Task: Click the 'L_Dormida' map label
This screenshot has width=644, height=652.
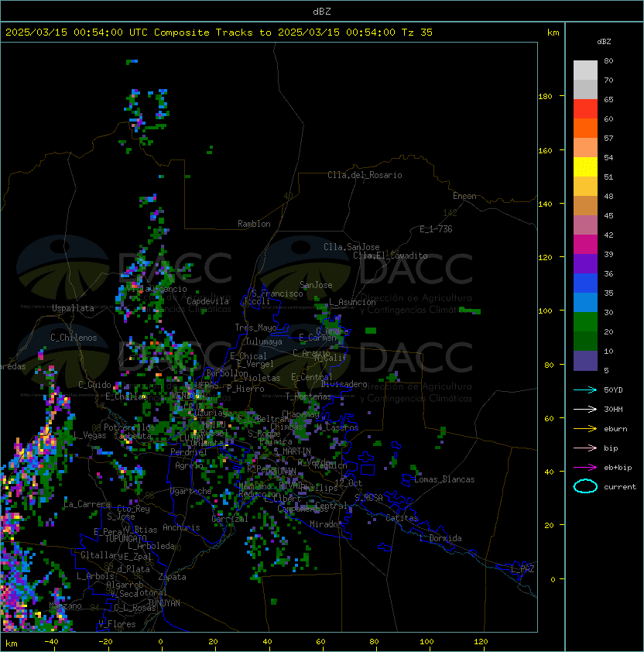Action: 440,538
